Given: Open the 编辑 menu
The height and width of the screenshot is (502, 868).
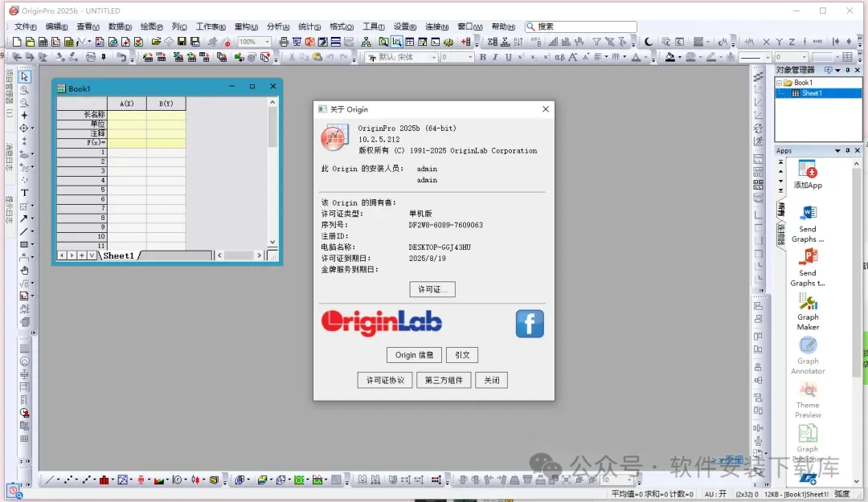Looking at the screenshot, I should 56,27.
